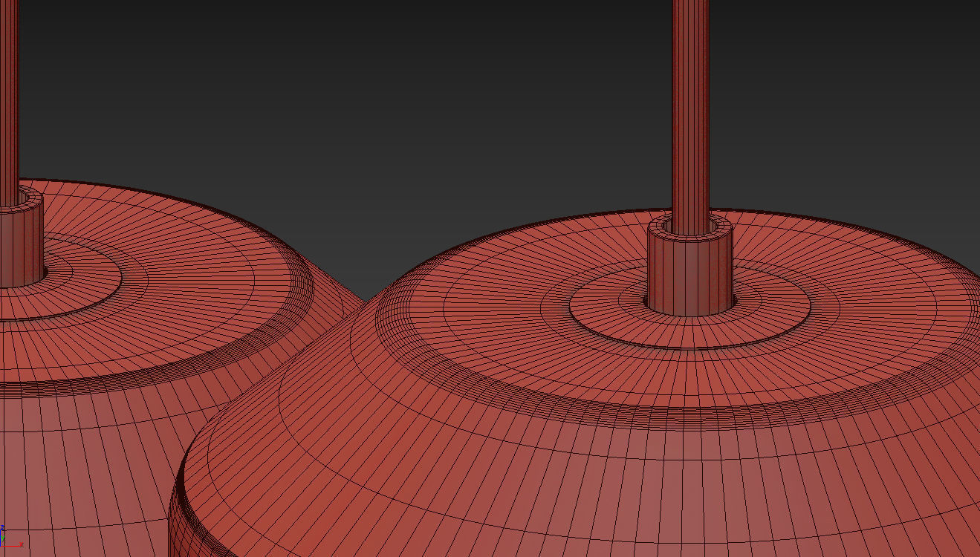The height and width of the screenshot is (557, 980).
Task: Select the right lamp's cylindrical collar
Action: point(690,266)
